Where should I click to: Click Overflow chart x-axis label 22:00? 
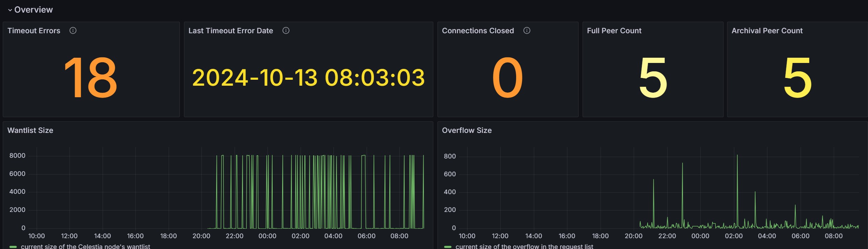pos(667,236)
